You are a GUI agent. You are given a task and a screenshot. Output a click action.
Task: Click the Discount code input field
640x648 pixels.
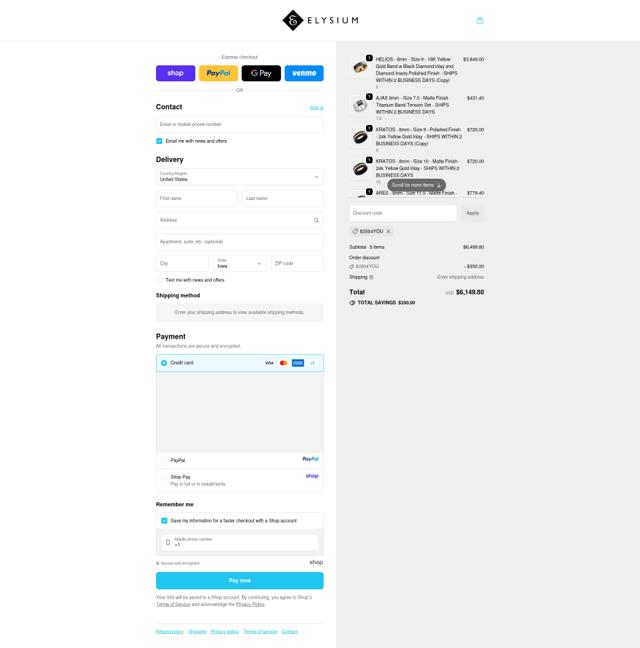point(403,213)
